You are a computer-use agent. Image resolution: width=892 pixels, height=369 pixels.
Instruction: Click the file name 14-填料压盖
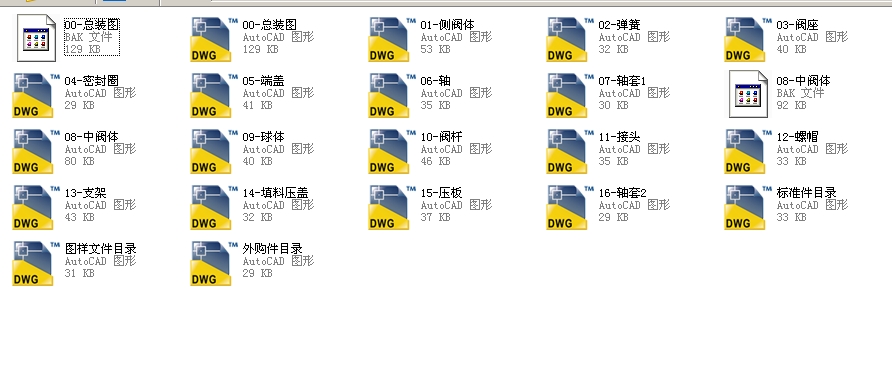pyautogui.click(x=275, y=193)
